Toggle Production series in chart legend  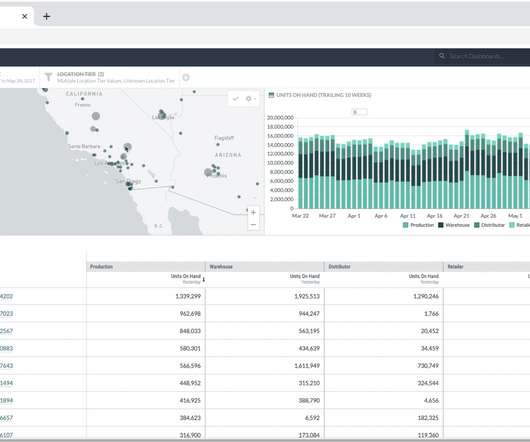pyautogui.click(x=418, y=225)
